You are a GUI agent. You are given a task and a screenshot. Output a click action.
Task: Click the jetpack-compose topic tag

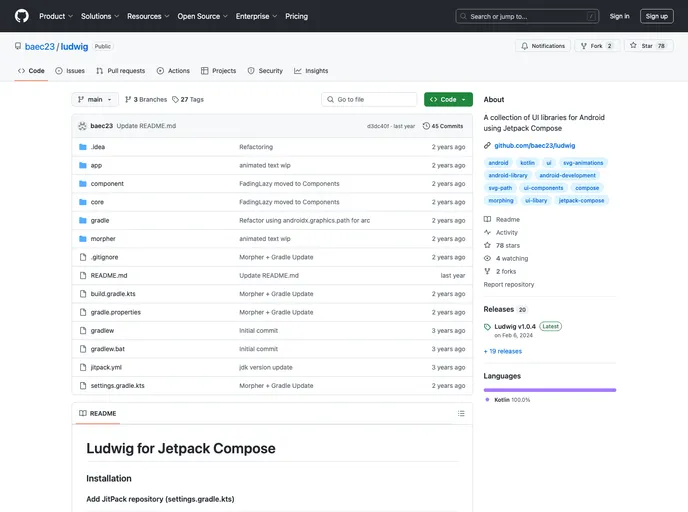[581, 201]
